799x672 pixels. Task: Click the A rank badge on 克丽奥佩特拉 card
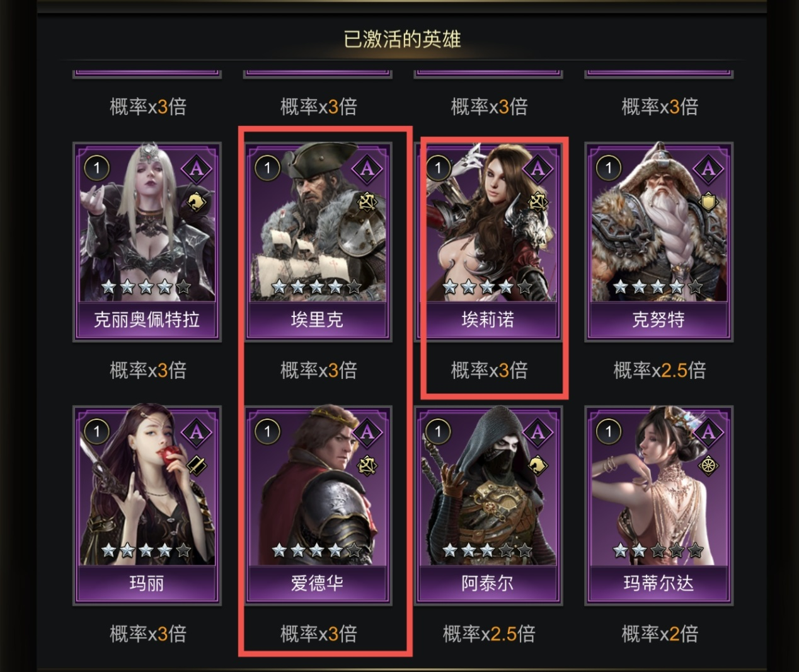pyautogui.click(x=197, y=168)
